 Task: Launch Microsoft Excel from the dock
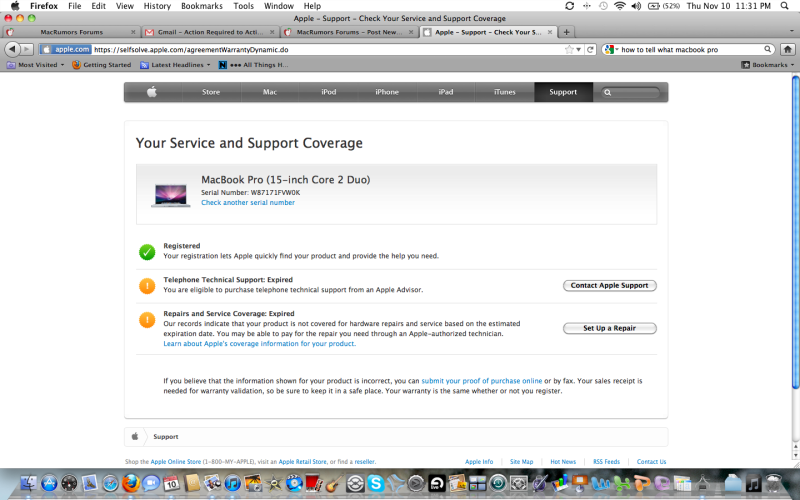point(622,483)
